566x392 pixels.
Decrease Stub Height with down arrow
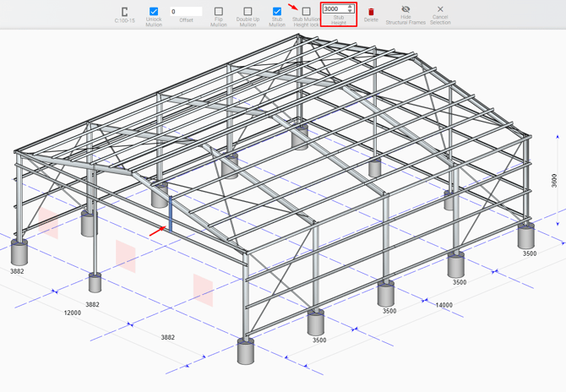click(x=351, y=12)
